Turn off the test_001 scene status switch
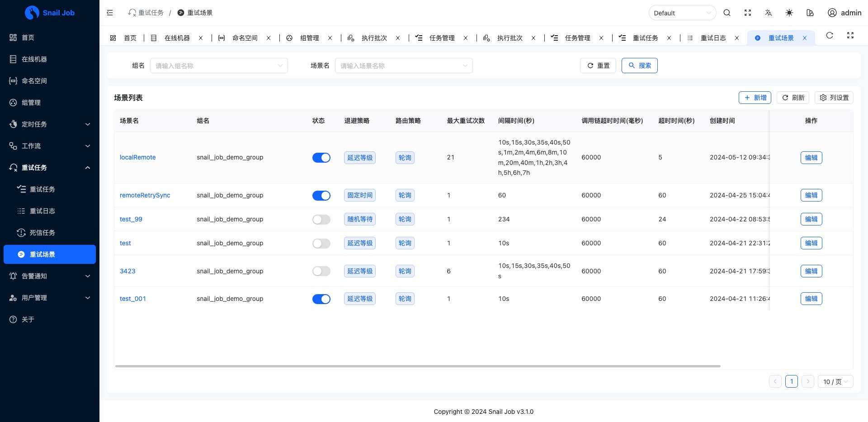Image resolution: width=868 pixels, height=422 pixels. pos(321,299)
